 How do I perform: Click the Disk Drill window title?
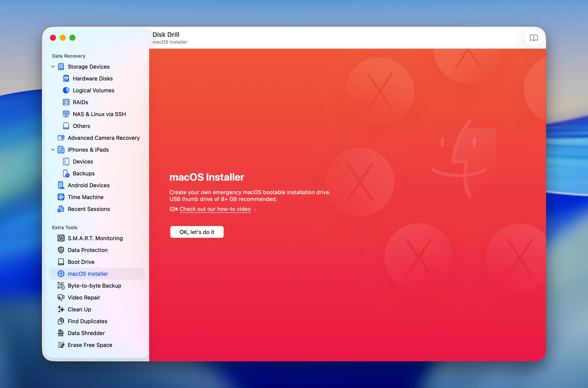click(x=166, y=35)
